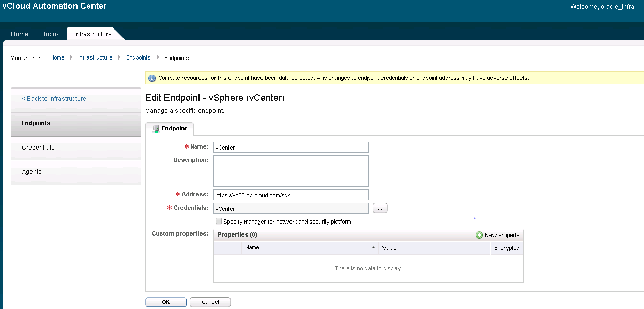
Task: Click the Value column header
Action: coord(434,248)
